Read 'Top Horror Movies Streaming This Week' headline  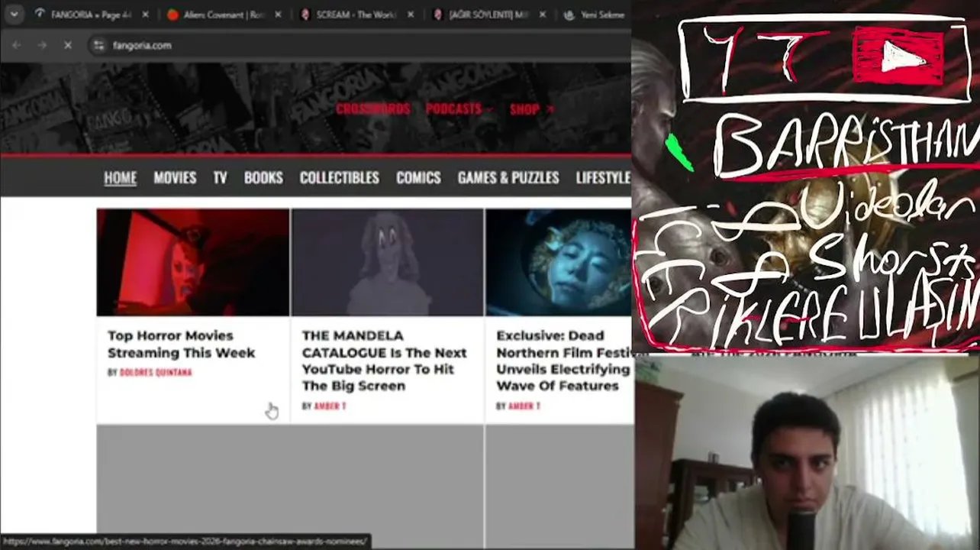pos(181,344)
